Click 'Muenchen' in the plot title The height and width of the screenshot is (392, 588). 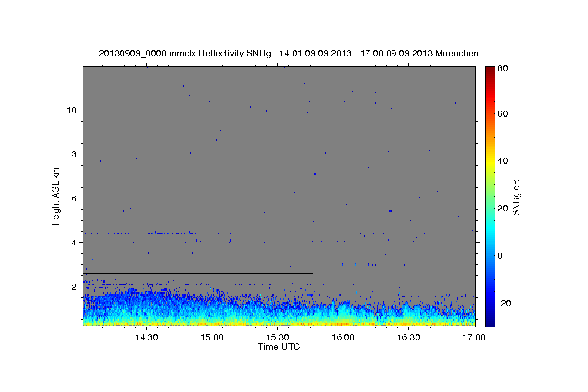[x=456, y=53]
